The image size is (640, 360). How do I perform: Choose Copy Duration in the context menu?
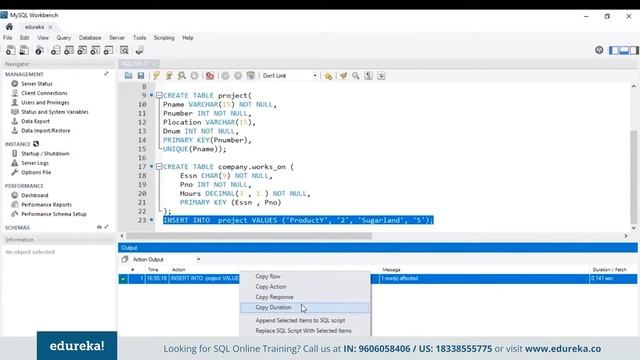(304, 307)
